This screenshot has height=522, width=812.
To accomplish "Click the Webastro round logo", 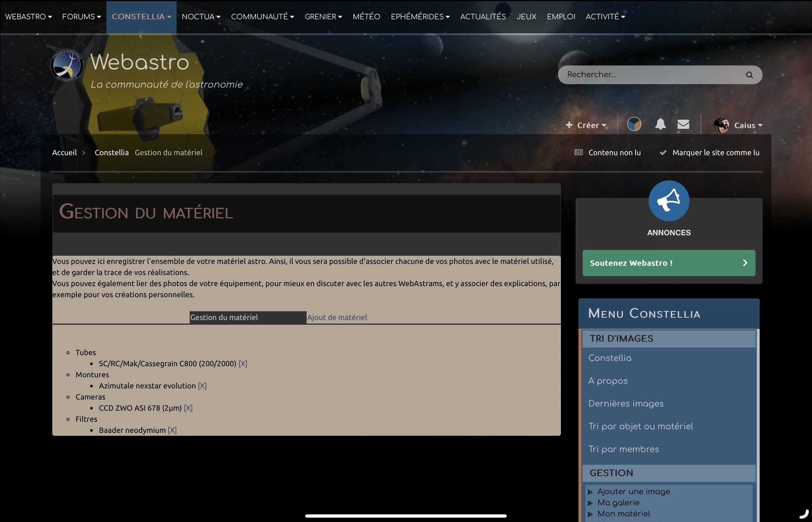I will pyautogui.click(x=67, y=65).
